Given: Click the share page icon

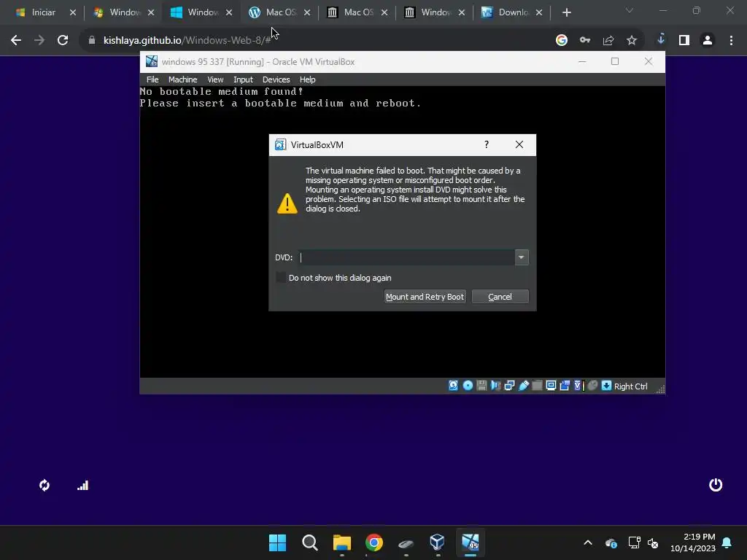Looking at the screenshot, I should (608, 41).
